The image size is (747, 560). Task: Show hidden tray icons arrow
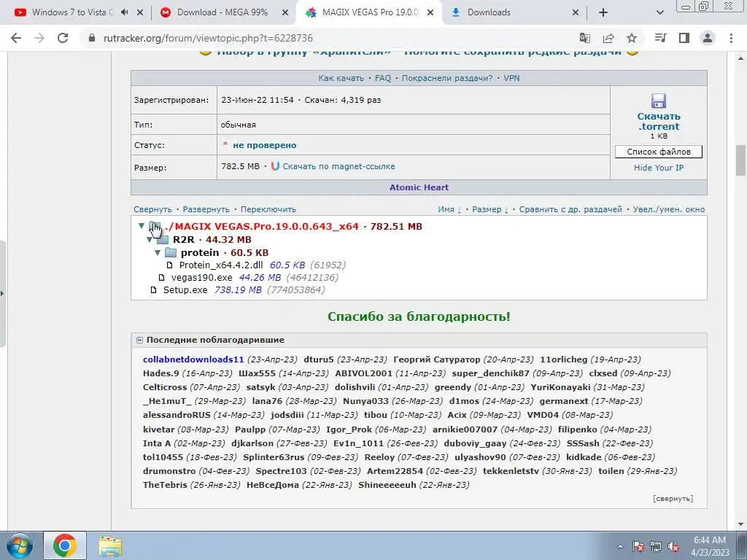pos(620,546)
